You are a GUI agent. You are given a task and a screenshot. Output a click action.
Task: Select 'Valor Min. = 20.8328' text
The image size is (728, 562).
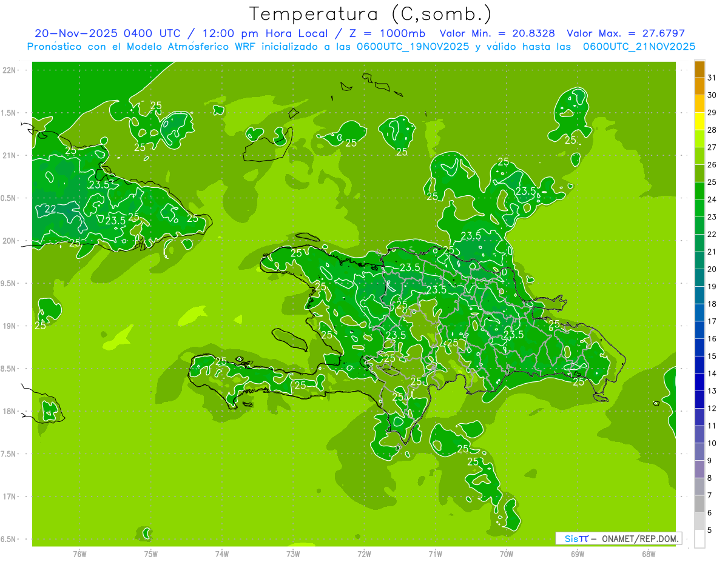(497, 33)
